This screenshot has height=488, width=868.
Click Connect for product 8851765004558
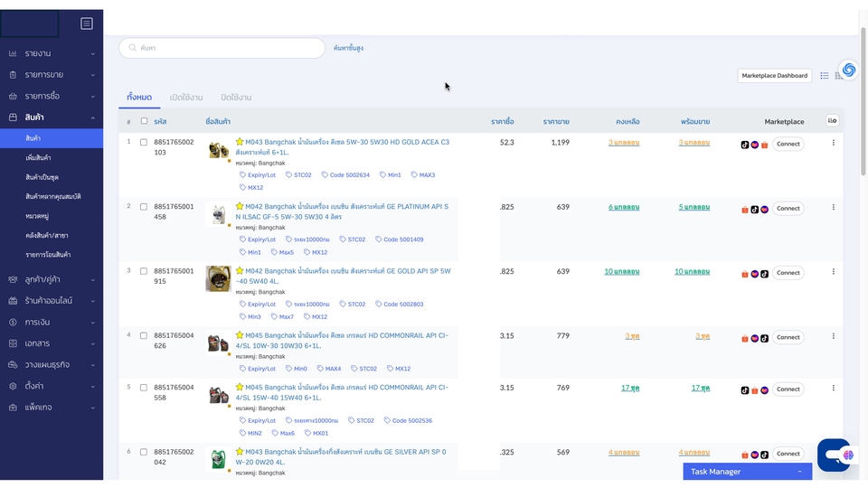pos(788,389)
